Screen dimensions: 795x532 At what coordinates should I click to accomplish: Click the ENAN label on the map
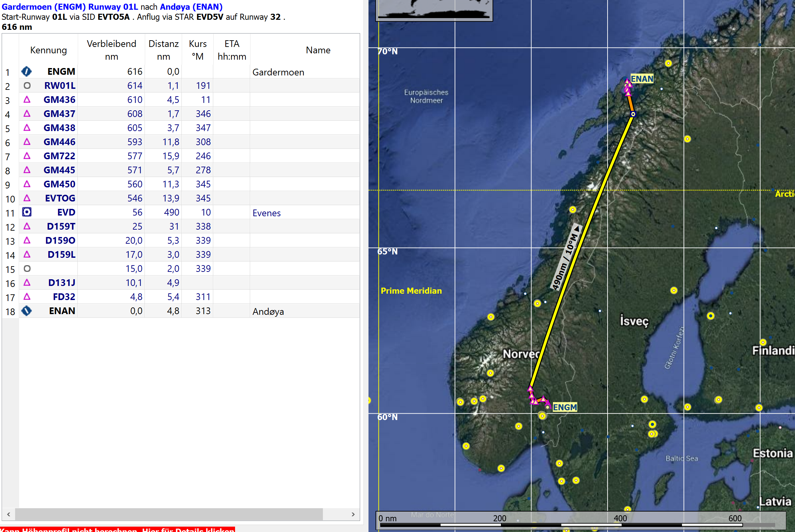pyautogui.click(x=642, y=79)
